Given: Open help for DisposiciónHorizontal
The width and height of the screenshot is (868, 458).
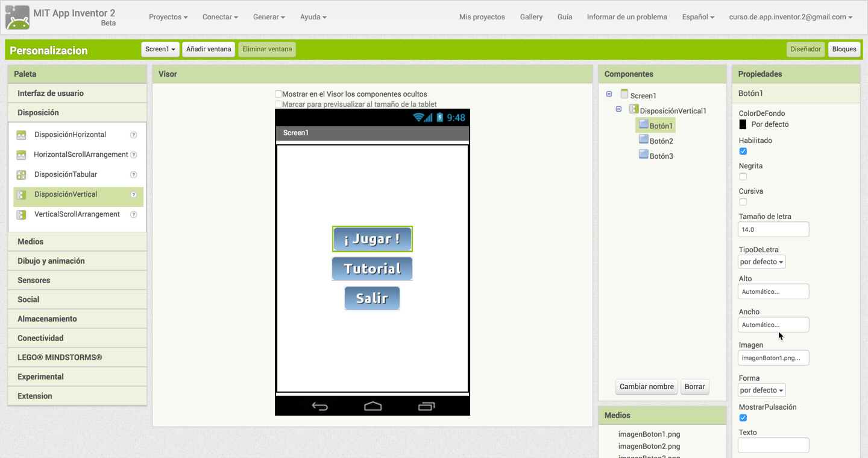Looking at the screenshot, I should click(x=134, y=135).
